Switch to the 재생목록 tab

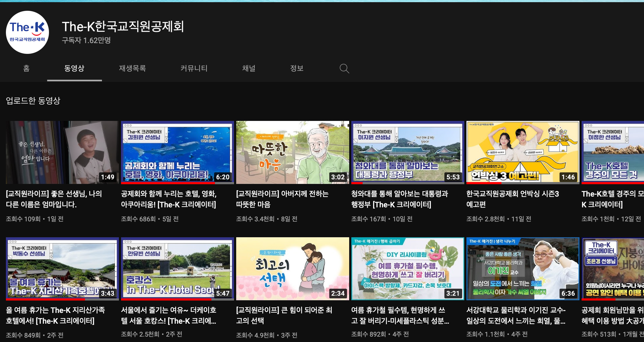coord(132,68)
